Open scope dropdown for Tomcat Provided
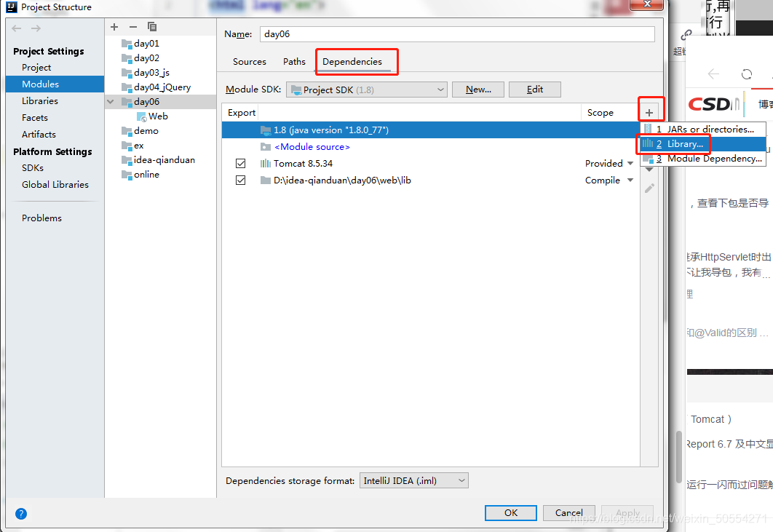 pos(630,164)
